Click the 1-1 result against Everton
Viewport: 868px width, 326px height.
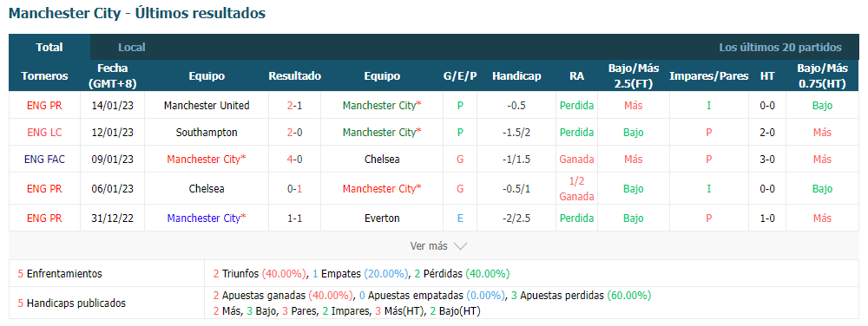(294, 218)
